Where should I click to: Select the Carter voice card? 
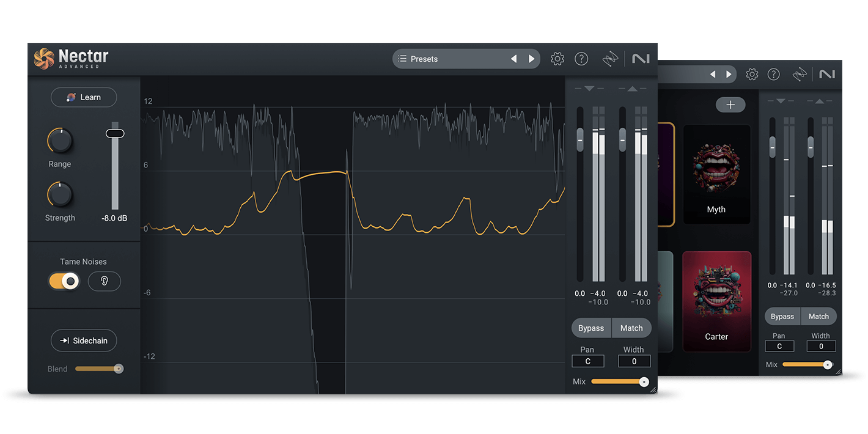coord(716,301)
